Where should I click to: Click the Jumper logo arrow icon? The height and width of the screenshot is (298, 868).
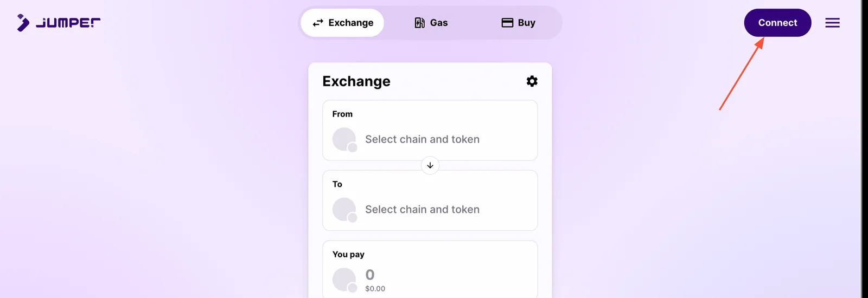click(x=23, y=23)
